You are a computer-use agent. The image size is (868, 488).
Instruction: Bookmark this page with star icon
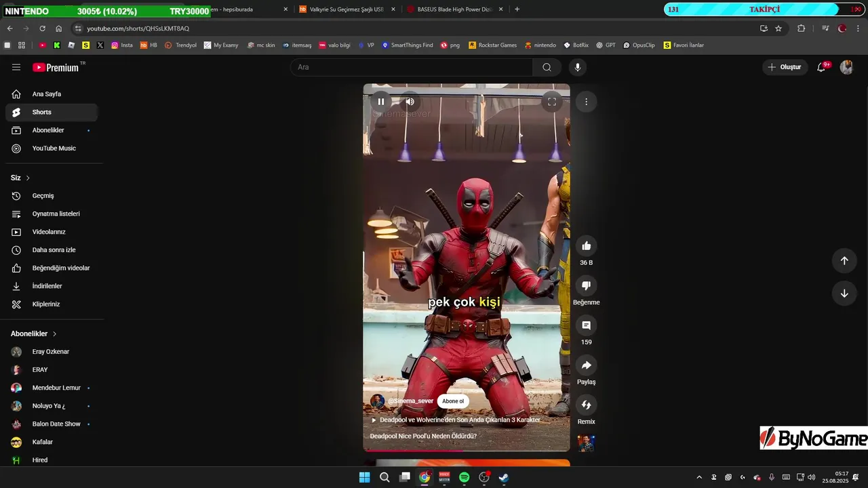click(x=778, y=28)
